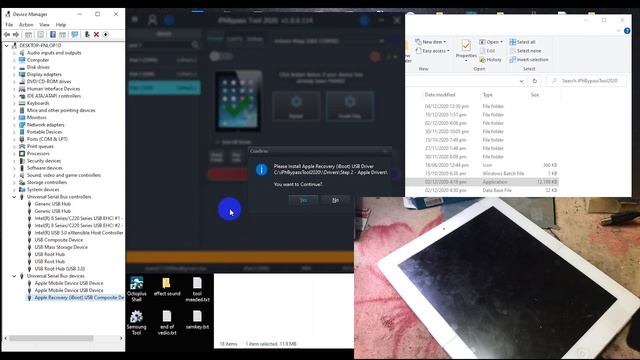Screen dimensions: 640x360
Task: Click Yes in the Confirm dialog
Action: [x=303, y=200]
